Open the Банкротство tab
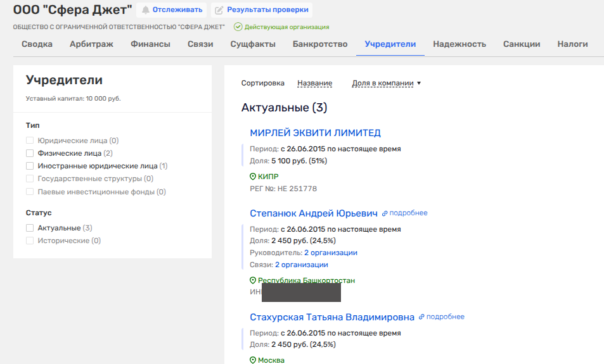This screenshot has width=604, height=364. 320,44
